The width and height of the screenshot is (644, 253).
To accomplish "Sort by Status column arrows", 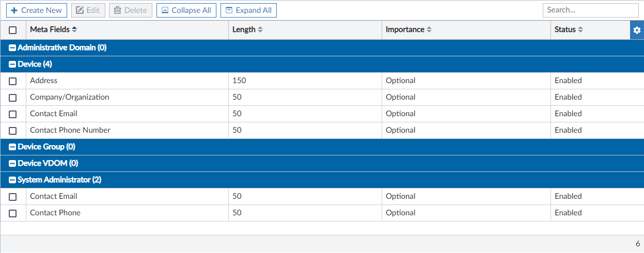I will (580, 30).
